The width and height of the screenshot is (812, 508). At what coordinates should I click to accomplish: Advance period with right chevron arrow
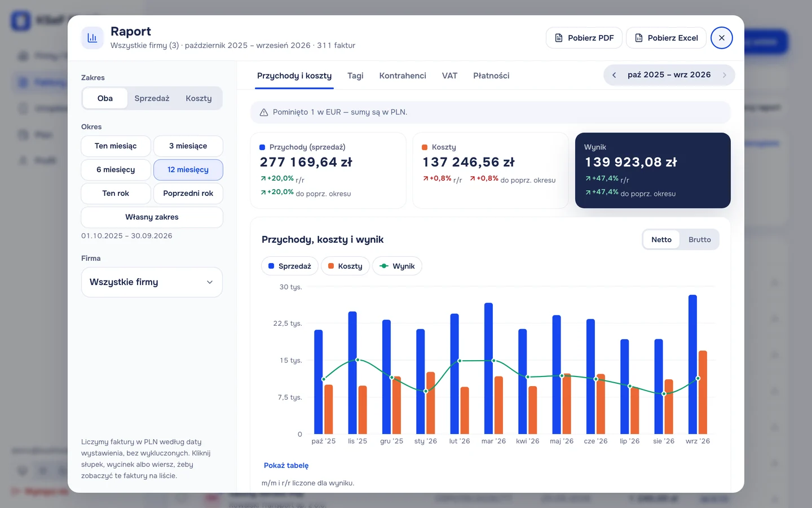725,75
